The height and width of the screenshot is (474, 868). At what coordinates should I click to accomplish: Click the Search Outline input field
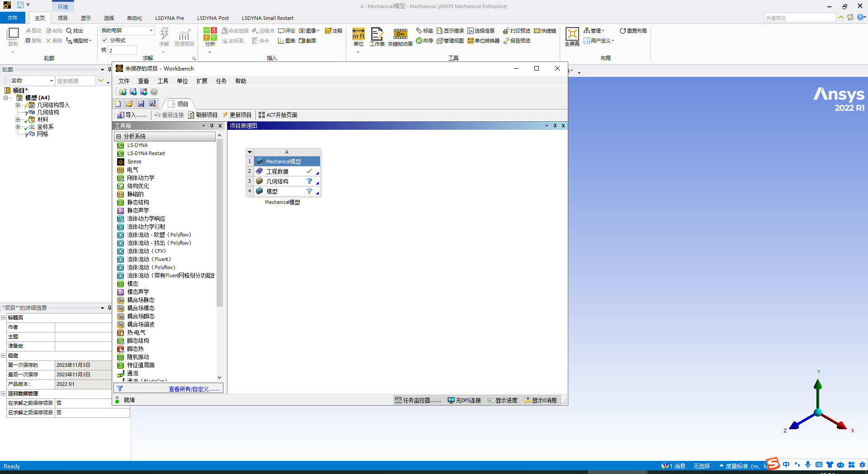(75, 81)
